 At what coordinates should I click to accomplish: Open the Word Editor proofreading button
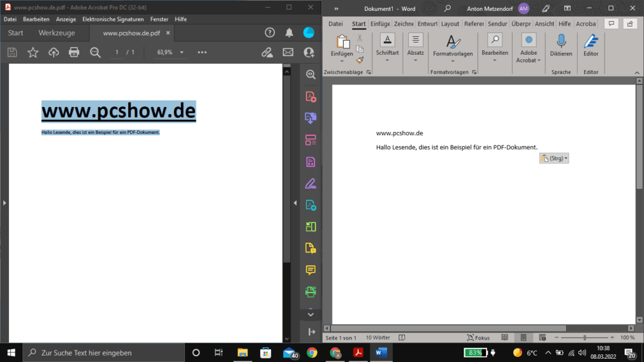click(591, 46)
